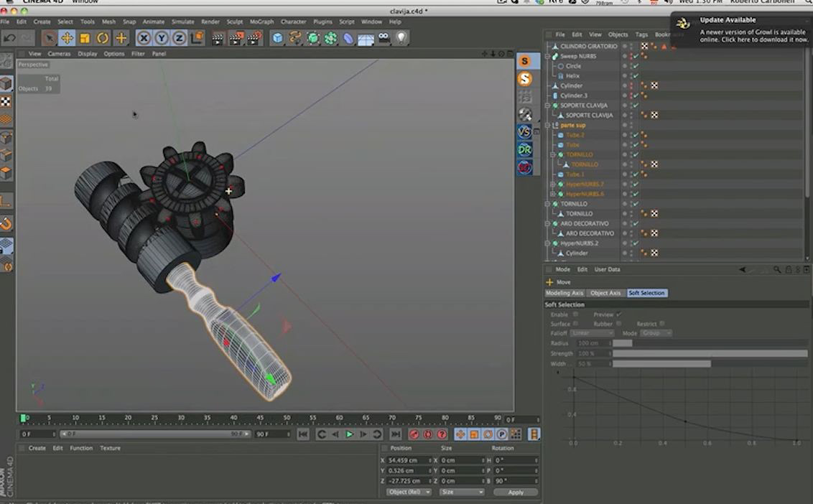The width and height of the screenshot is (813, 504).
Task: Click the magnet snap icon in left palette
Action: pyautogui.click(x=6, y=223)
